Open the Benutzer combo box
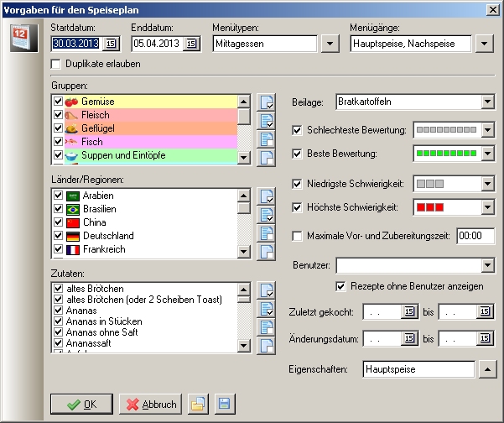 [x=487, y=266]
